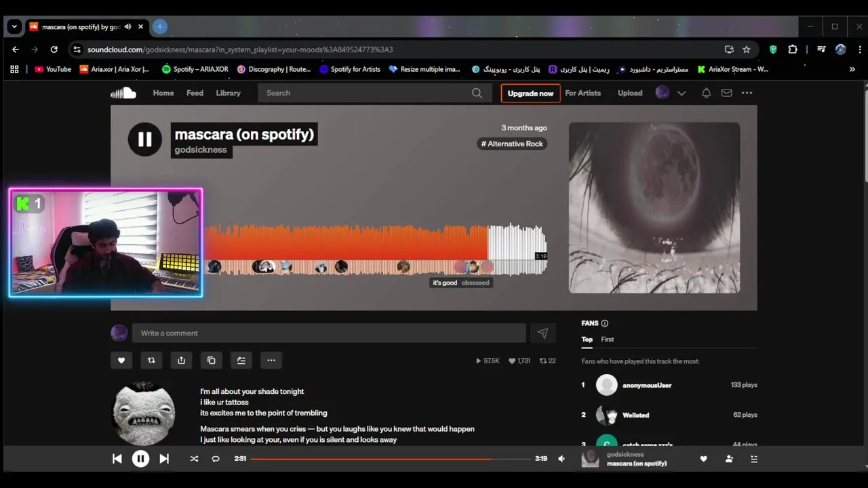Share the track with the share button
The width and height of the screenshot is (868, 488).
coord(181,361)
